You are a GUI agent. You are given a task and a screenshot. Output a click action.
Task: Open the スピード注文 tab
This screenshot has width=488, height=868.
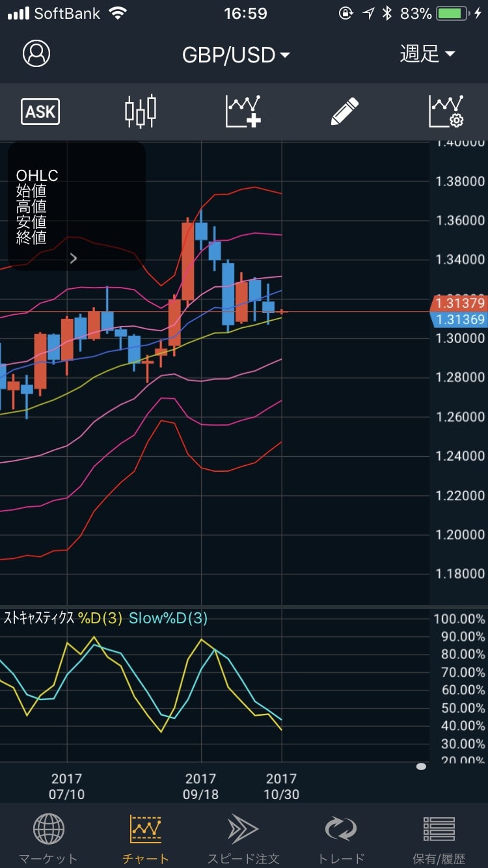(x=243, y=839)
